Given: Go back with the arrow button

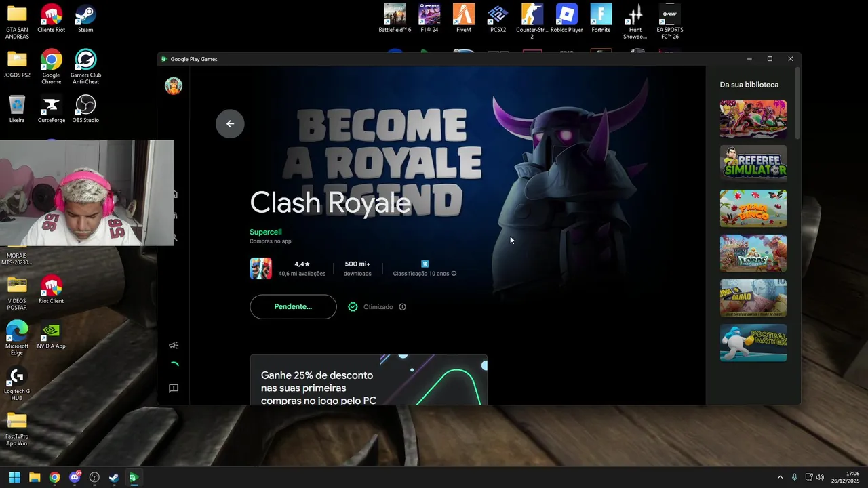Looking at the screenshot, I should (230, 123).
